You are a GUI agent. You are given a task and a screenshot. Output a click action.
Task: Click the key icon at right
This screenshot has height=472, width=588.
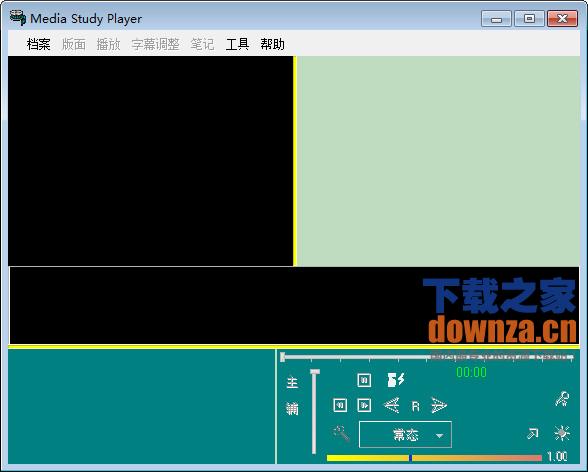(562, 399)
